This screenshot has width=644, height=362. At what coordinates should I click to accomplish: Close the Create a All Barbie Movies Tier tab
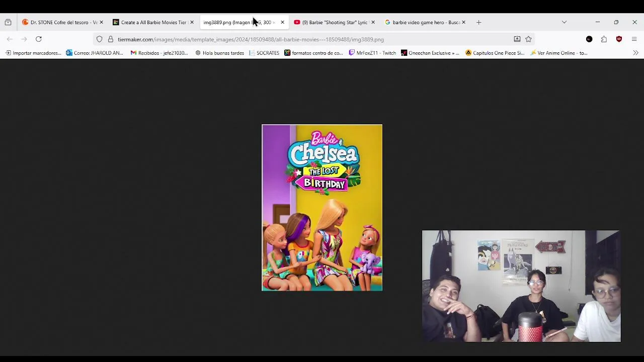(x=192, y=22)
